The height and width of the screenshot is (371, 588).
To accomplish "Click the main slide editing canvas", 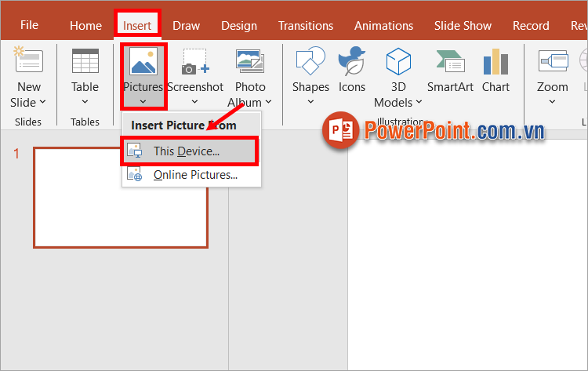I will click(467, 255).
